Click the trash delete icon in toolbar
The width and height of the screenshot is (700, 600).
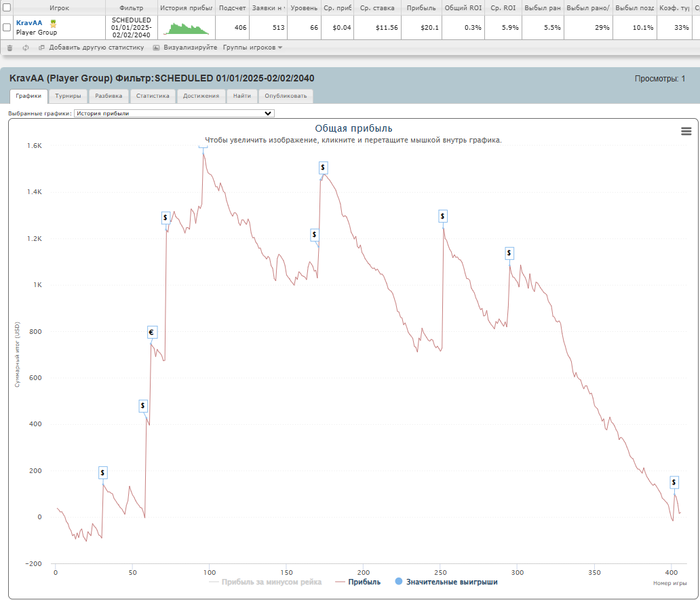pyautogui.click(x=10, y=48)
